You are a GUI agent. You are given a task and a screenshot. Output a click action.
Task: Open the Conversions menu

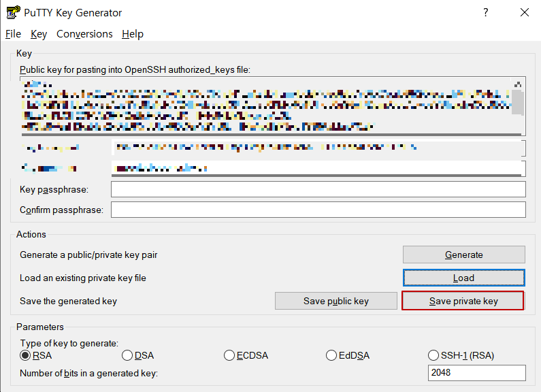(84, 34)
